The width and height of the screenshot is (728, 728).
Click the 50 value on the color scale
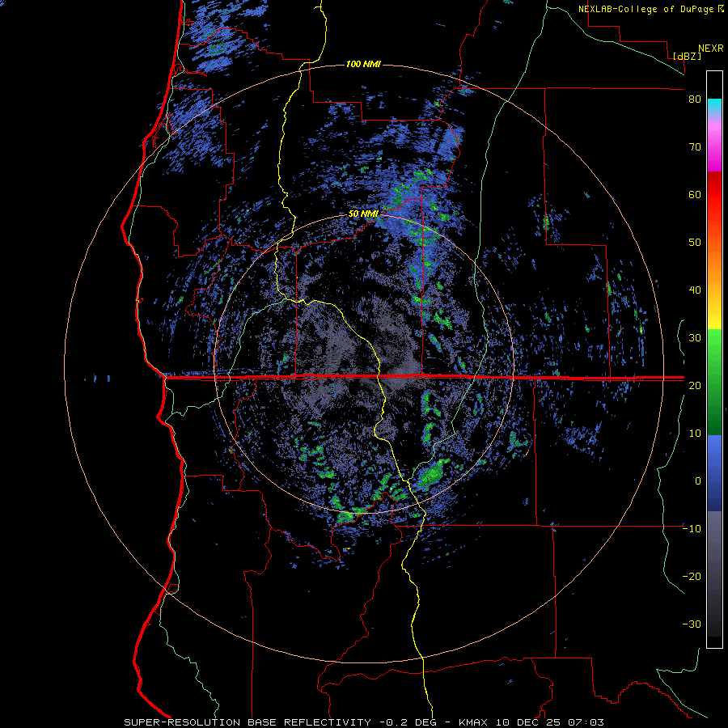[x=695, y=243]
